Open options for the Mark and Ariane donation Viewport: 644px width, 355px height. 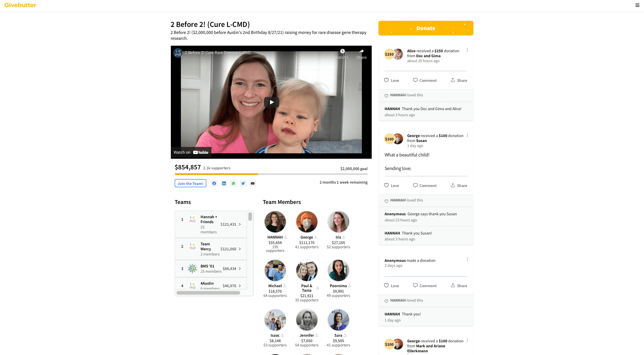pyautogui.click(x=467, y=341)
